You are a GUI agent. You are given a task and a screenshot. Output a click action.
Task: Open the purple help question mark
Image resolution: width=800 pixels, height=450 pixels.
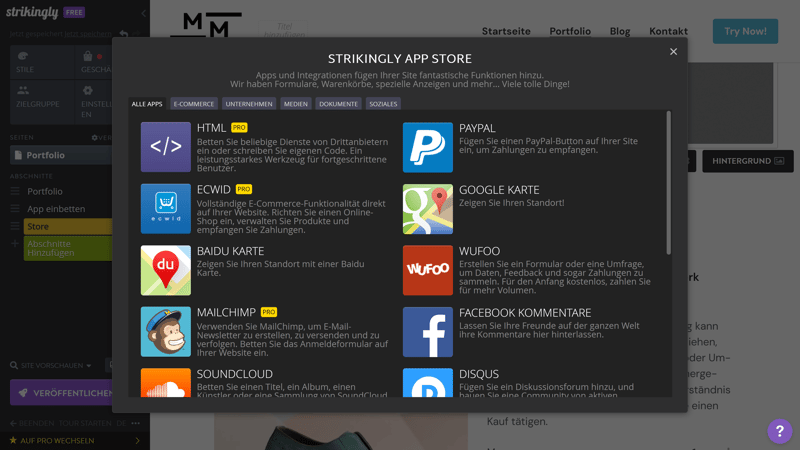779,431
